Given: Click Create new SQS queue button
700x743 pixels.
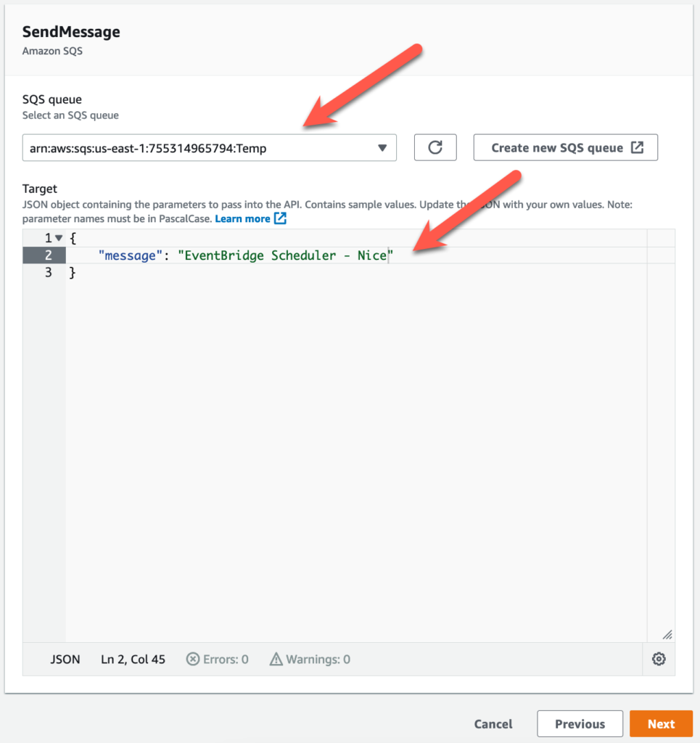Looking at the screenshot, I should (566, 147).
